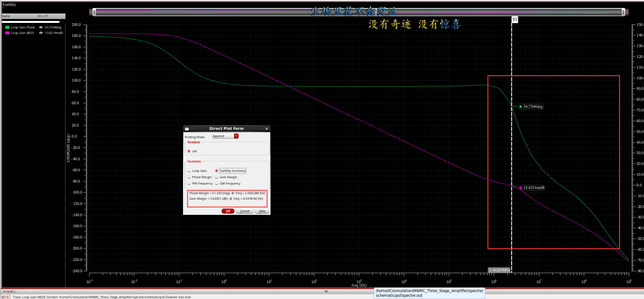Grab the right handle of the zoom bar
644x299 pixels.
[623, 12]
